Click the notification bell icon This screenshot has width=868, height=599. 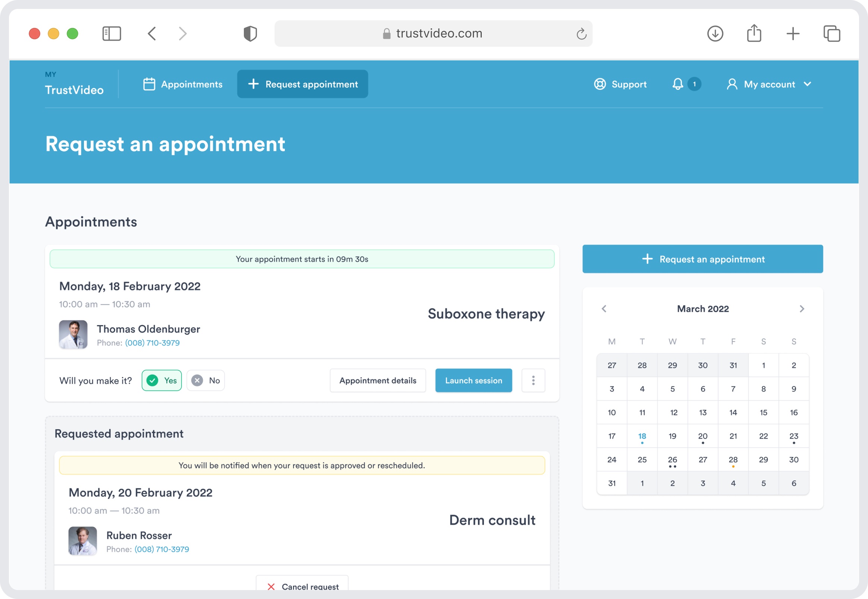click(677, 84)
